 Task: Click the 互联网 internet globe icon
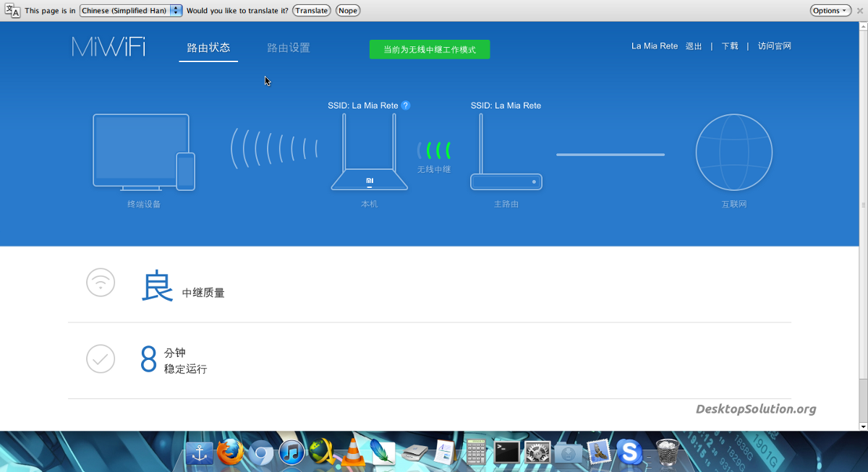pos(733,153)
